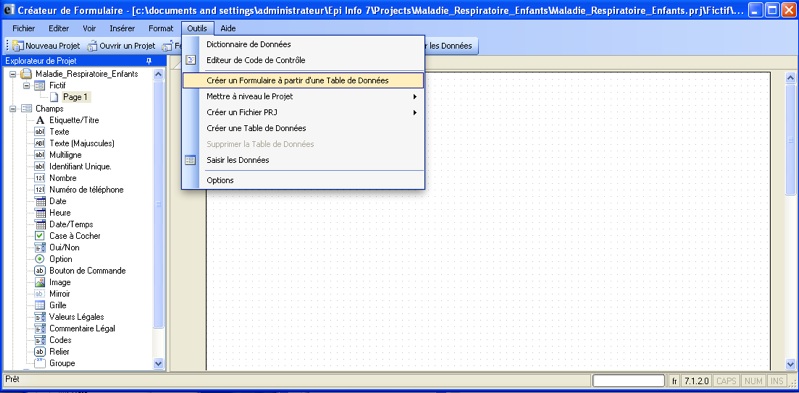Click the Bouton de Commande icon

[40, 271]
